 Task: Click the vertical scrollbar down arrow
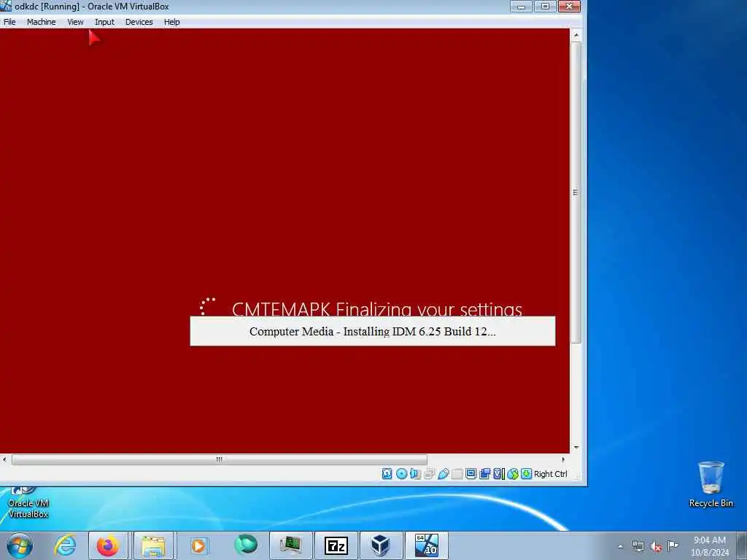tap(576, 447)
